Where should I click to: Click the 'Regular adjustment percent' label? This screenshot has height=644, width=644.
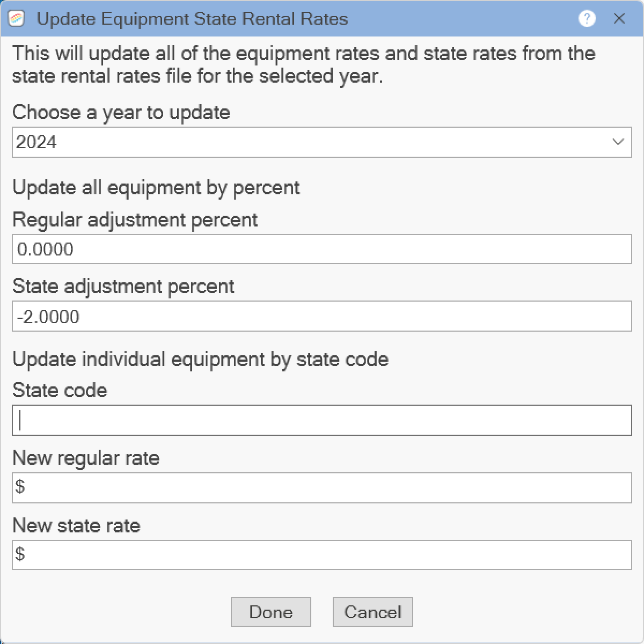[135, 220]
